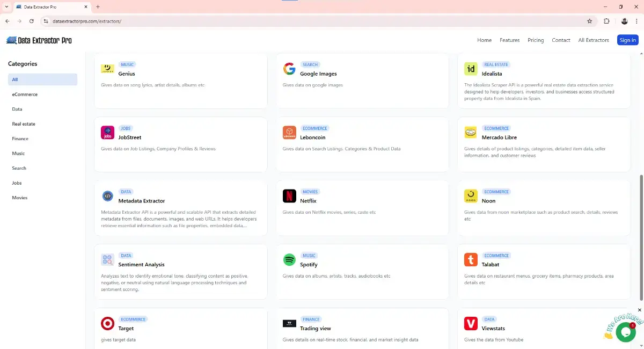Open the Contact page

pos(561,40)
